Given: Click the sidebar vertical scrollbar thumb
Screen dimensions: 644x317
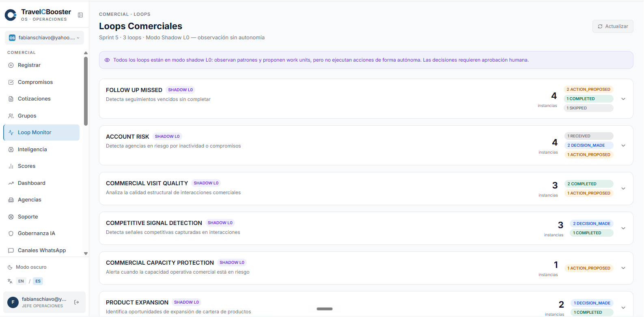Looking at the screenshot, I should [x=86, y=91].
